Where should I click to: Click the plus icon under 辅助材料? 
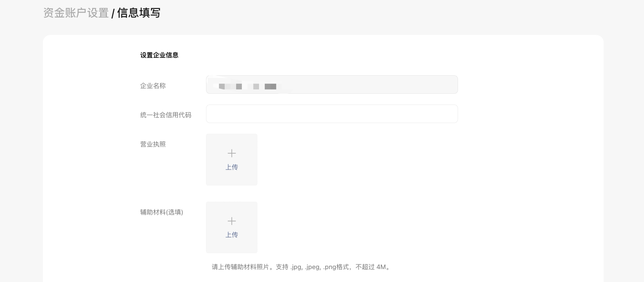[x=232, y=221]
